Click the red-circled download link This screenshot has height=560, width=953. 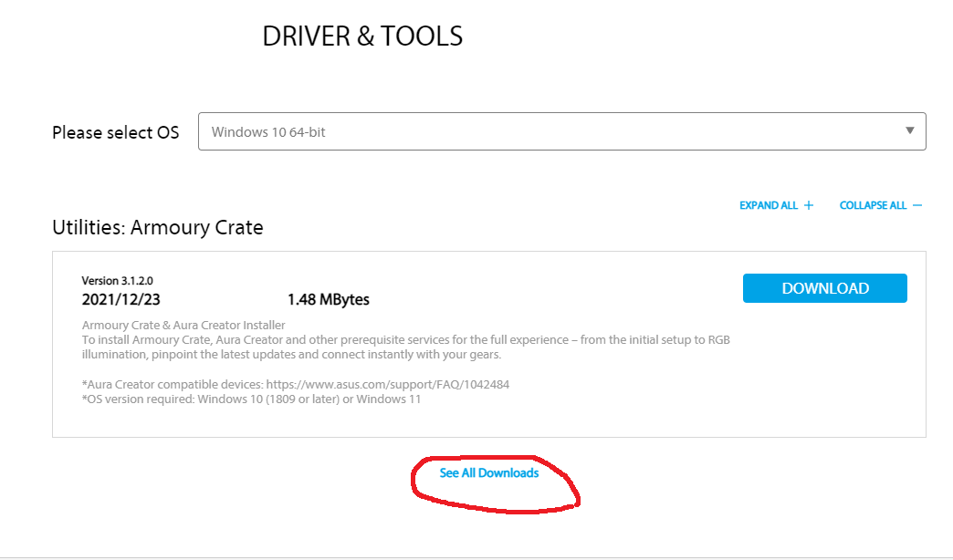489,472
